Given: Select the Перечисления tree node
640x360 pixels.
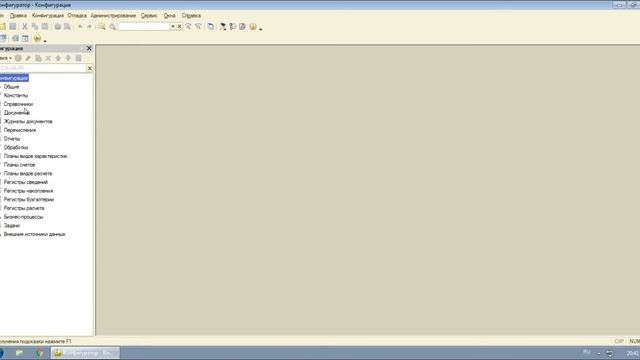Looking at the screenshot, I should [20, 130].
